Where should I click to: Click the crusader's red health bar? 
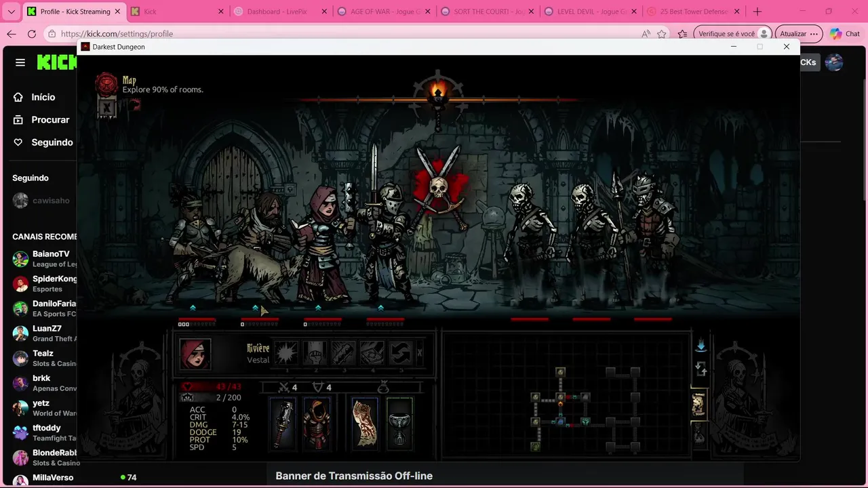[385, 319]
